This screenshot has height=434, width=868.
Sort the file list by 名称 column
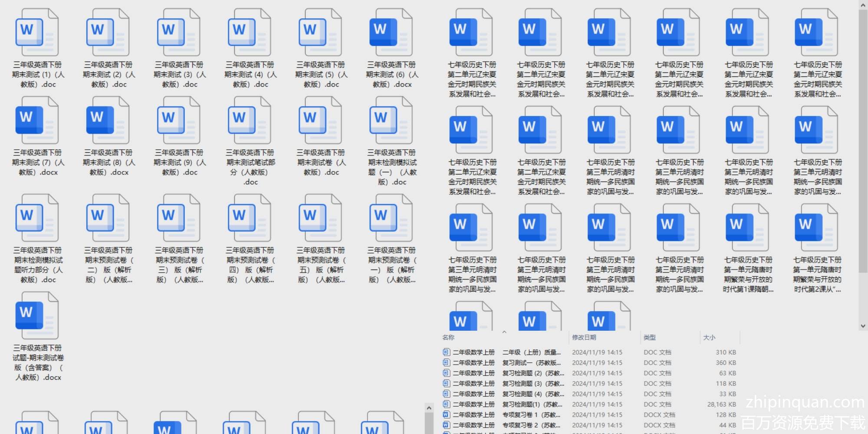pyautogui.click(x=448, y=337)
